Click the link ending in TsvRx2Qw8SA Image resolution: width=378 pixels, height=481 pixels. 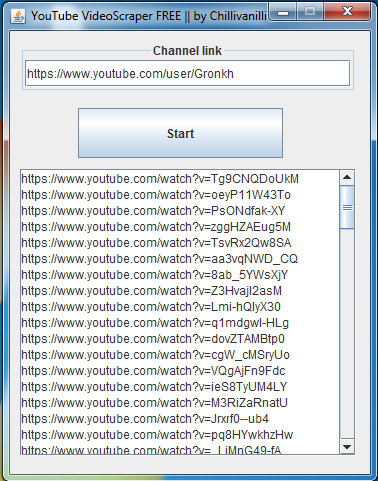click(x=156, y=243)
